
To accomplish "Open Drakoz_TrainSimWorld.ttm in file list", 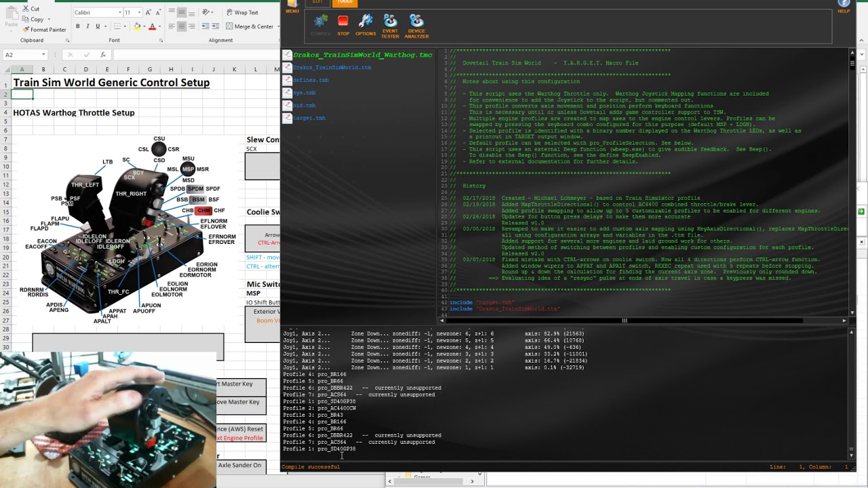I will 332,68.
